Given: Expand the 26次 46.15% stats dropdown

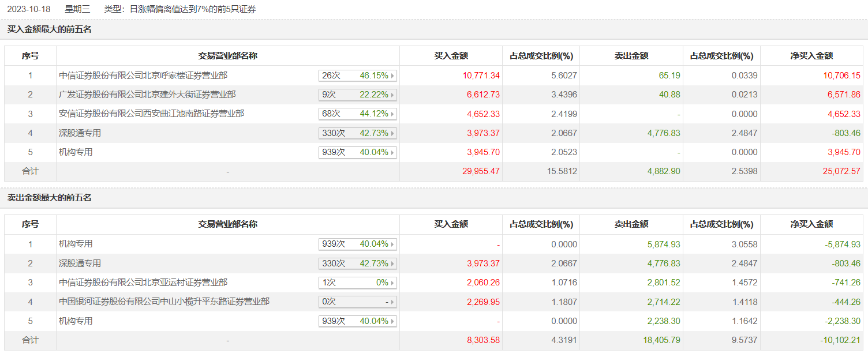Looking at the screenshot, I should click(357, 76).
